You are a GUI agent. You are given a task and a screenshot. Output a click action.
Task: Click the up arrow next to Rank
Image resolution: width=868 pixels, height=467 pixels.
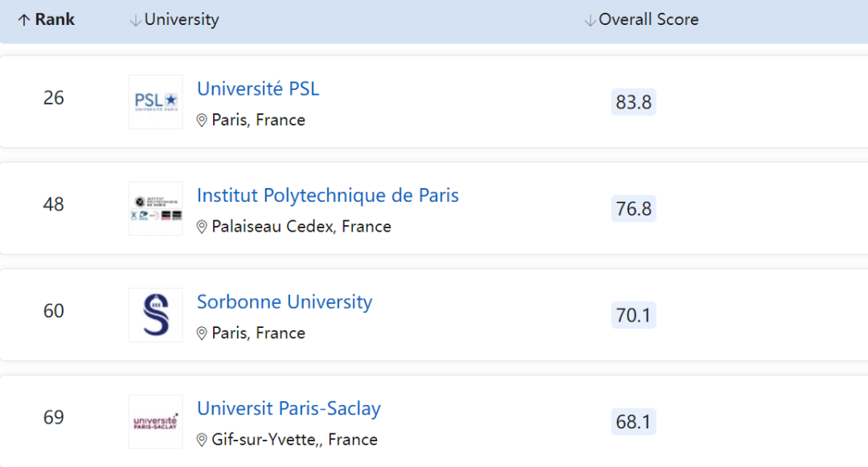pos(23,20)
